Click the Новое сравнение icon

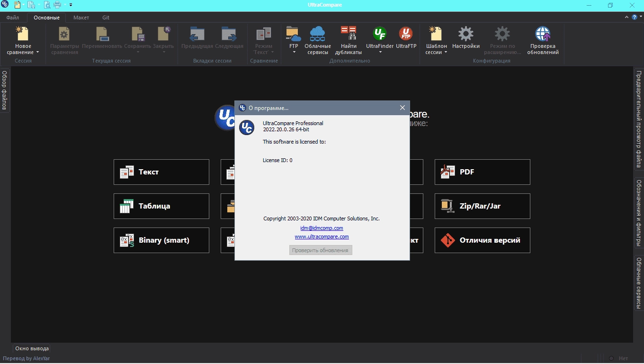click(x=23, y=34)
